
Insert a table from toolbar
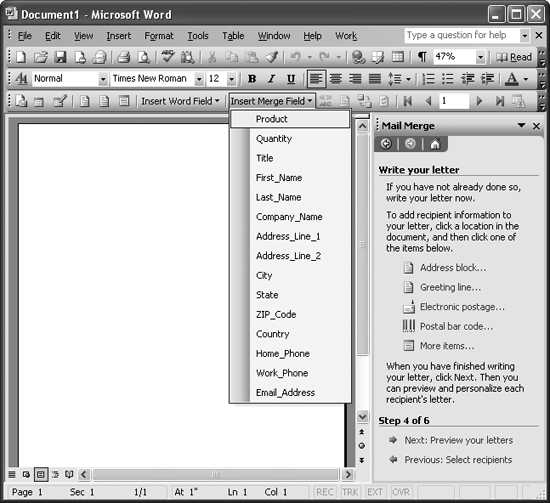tap(398, 57)
